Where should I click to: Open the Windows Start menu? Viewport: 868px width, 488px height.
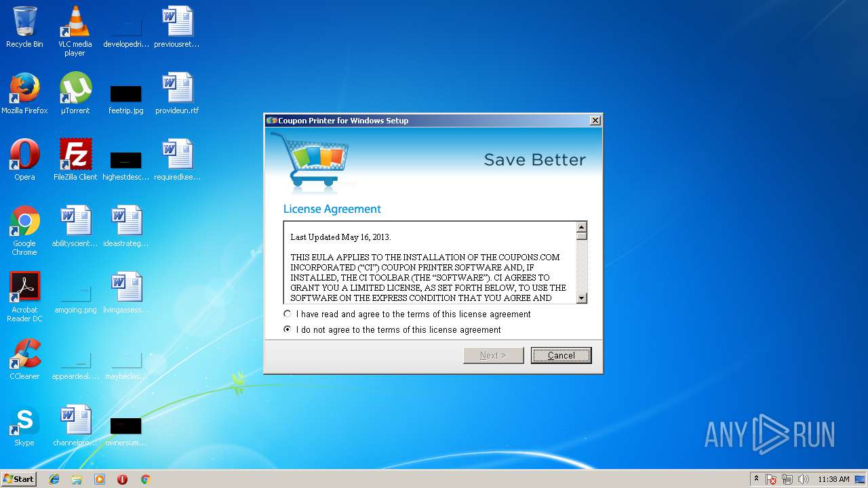19,479
